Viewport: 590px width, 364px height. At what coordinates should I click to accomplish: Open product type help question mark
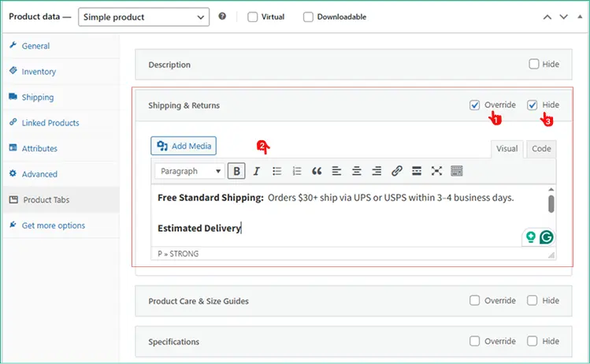click(222, 17)
